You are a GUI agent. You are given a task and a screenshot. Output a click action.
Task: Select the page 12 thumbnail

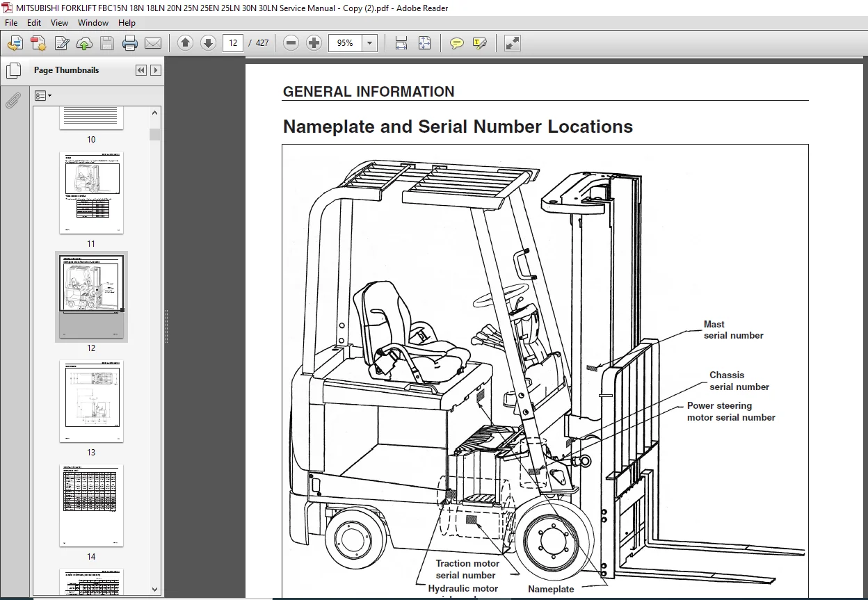point(91,298)
